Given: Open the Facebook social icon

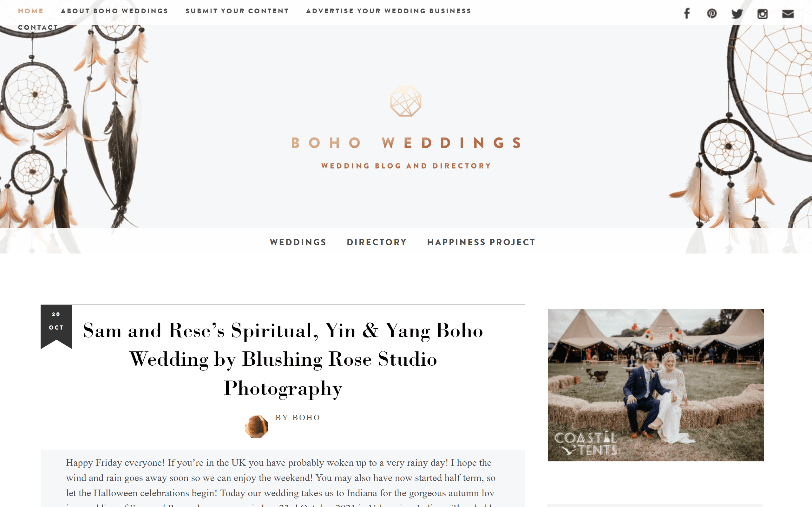Looking at the screenshot, I should [687, 14].
